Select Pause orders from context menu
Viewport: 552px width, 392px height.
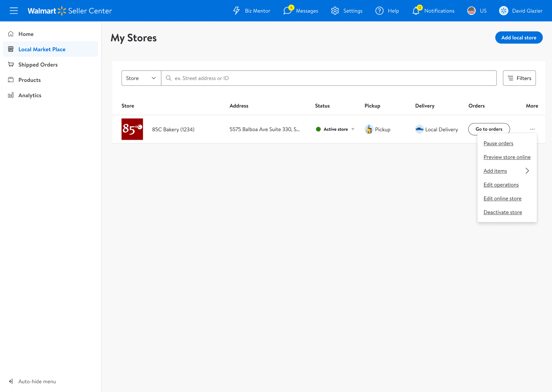pyautogui.click(x=498, y=143)
